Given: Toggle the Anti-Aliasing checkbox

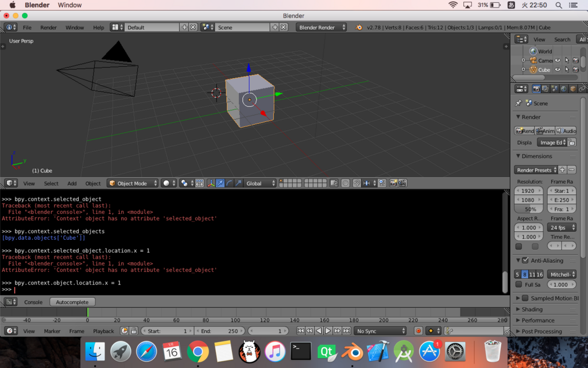Looking at the screenshot, I should [525, 260].
